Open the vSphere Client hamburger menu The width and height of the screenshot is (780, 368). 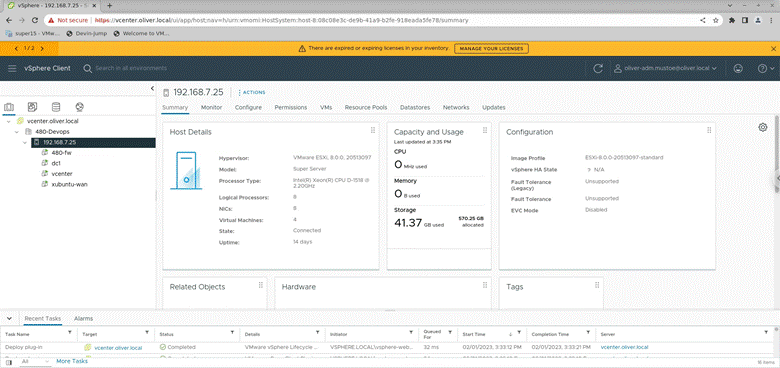[x=12, y=68]
